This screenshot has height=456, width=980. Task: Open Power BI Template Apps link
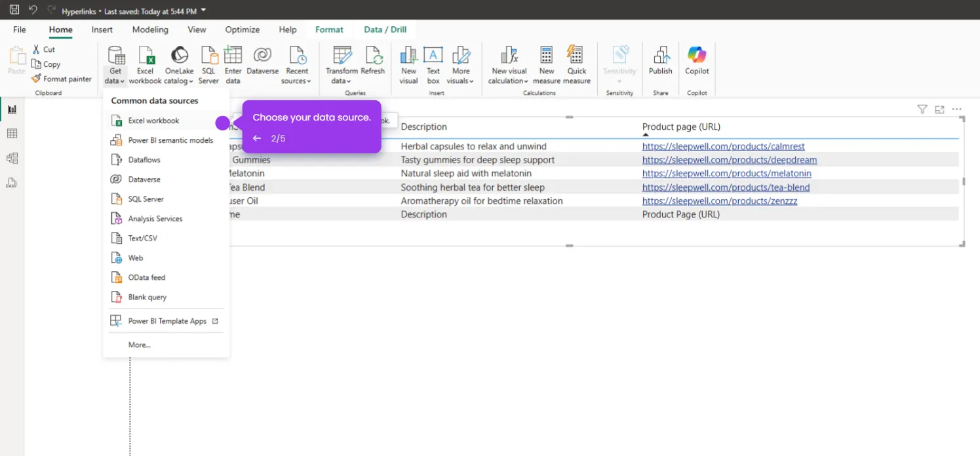(x=166, y=321)
